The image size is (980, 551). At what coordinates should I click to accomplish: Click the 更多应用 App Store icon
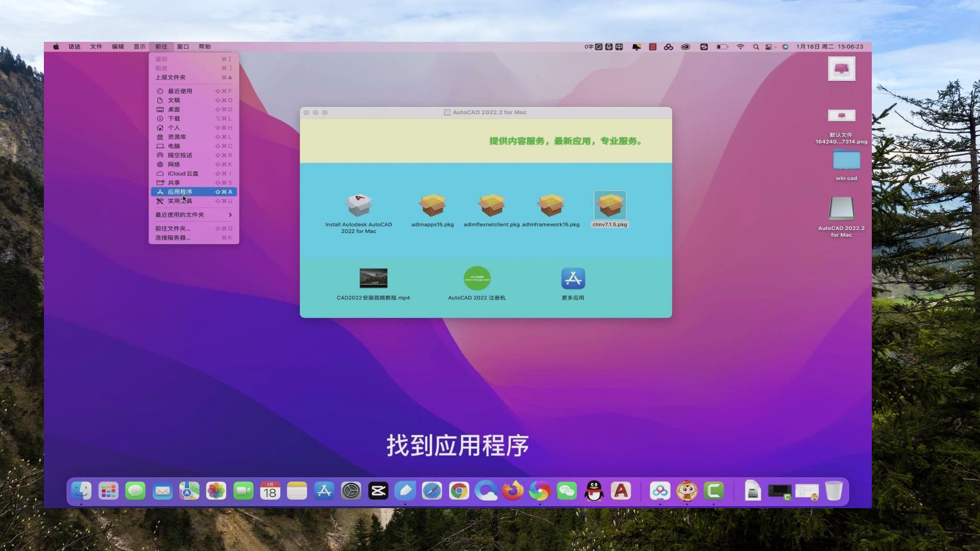[573, 278]
